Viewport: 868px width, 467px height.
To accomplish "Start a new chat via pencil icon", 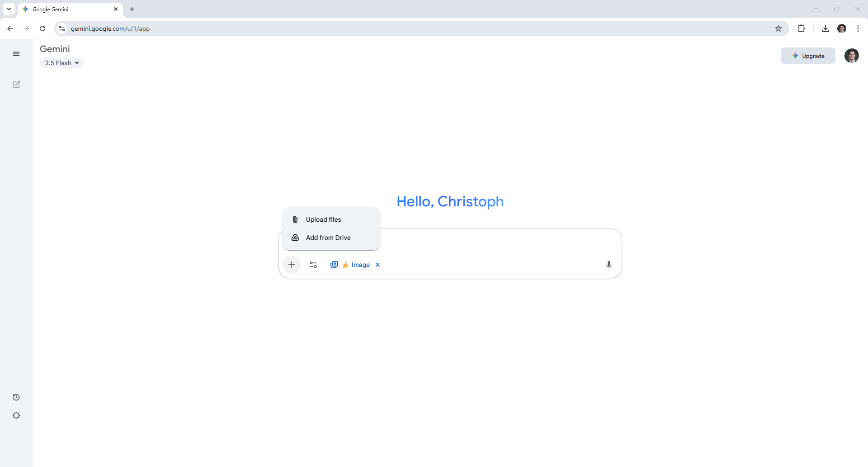I will tap(16, 85).
